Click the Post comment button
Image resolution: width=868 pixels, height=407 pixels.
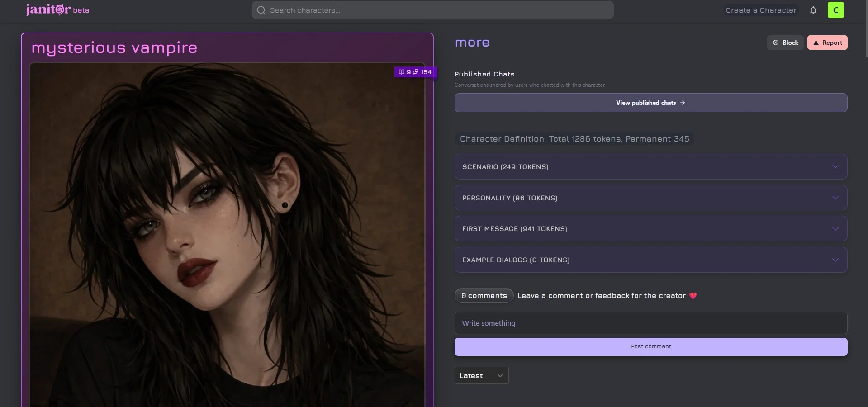[x=650, y=346]
